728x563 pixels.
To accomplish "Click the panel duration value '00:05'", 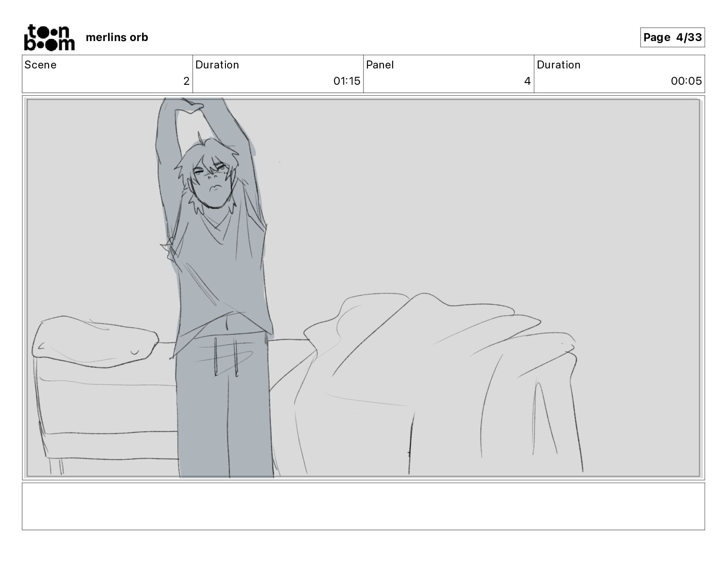I will tap(686, 81).
